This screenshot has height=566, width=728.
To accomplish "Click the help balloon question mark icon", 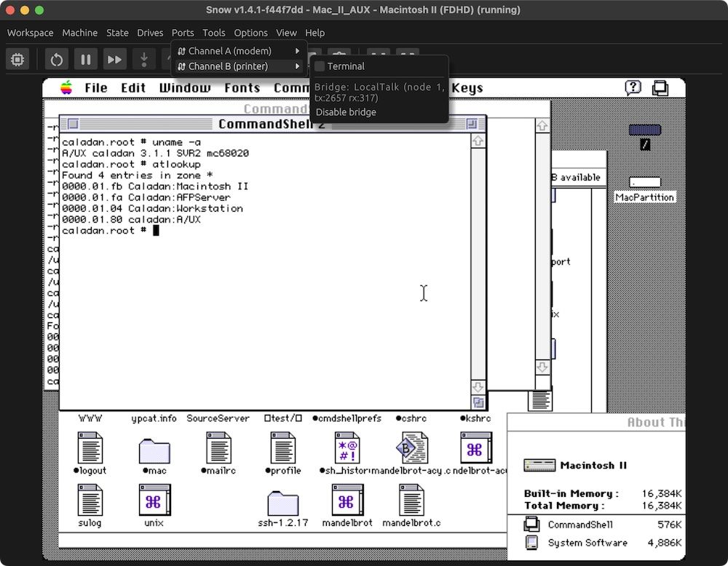I will click(633, 88).
